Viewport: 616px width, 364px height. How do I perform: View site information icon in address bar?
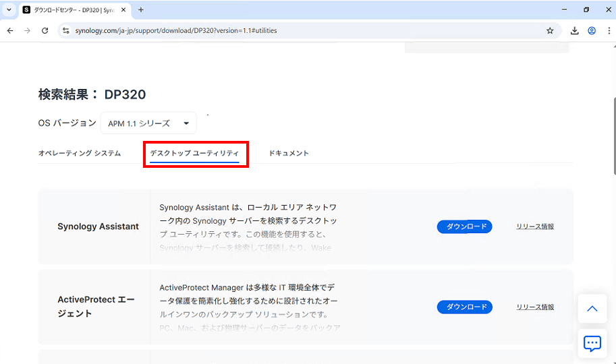(x=65, y=30)
